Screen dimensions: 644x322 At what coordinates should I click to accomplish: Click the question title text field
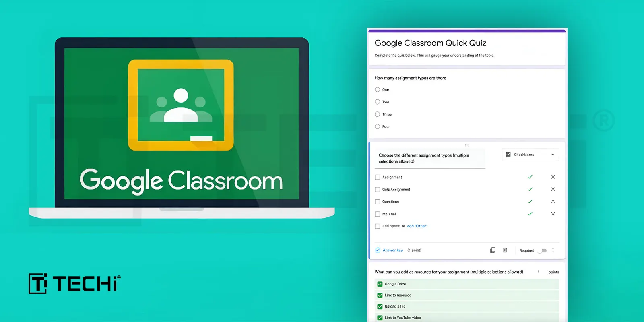431,158
